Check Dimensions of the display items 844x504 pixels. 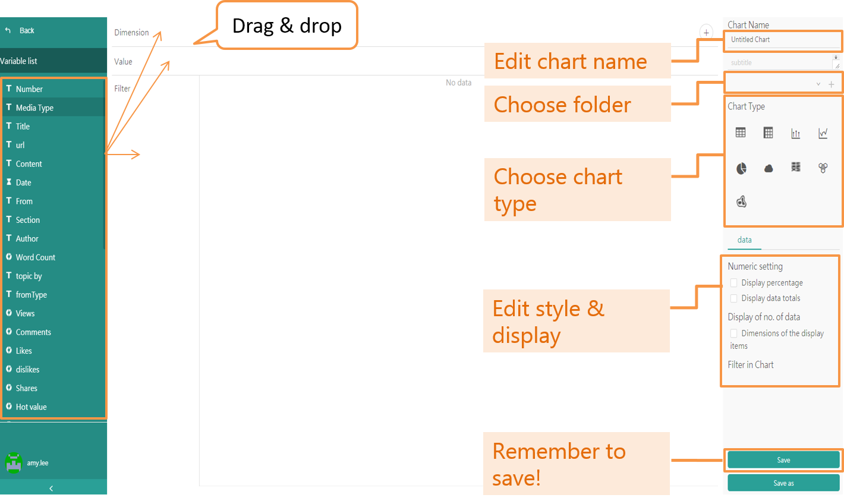click(x=734, y=333)
